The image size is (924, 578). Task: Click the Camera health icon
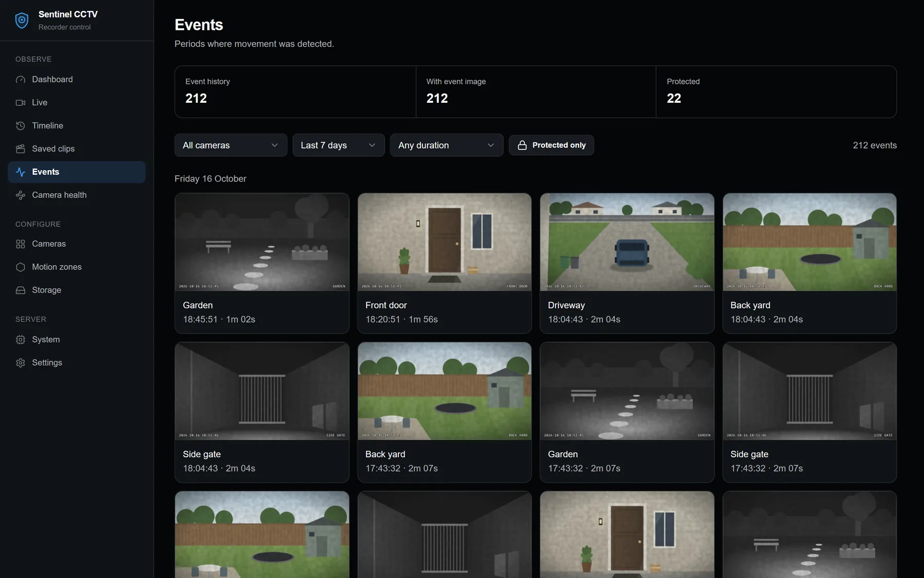(x=21, y=195)
